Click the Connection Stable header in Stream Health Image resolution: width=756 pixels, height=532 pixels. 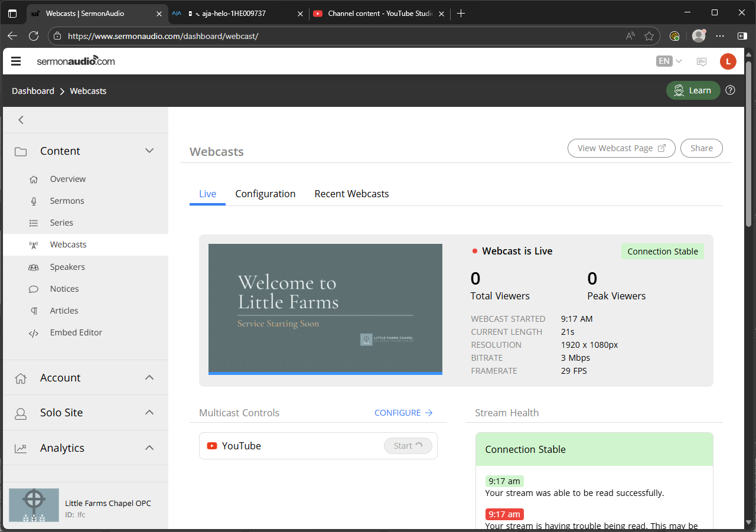pos(594,449)
